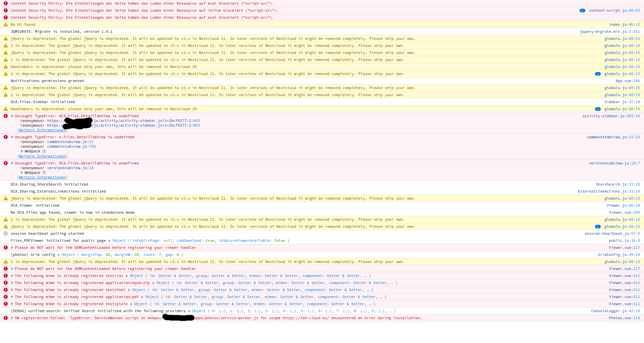
Task: Open source link Sidebar.js:37:10
Action: pos(622,102)
